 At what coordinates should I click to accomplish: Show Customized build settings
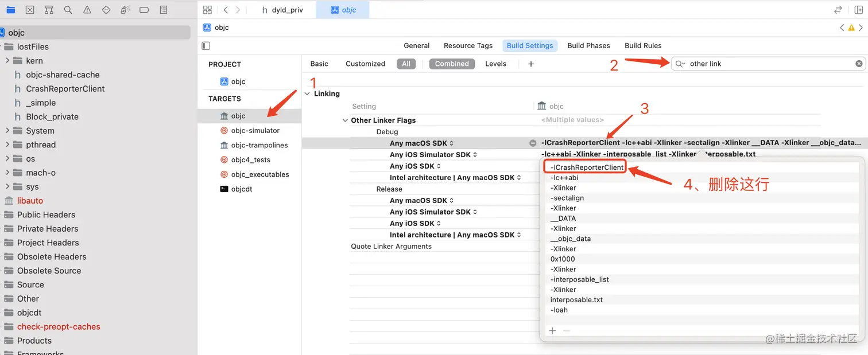click(365, 64)
